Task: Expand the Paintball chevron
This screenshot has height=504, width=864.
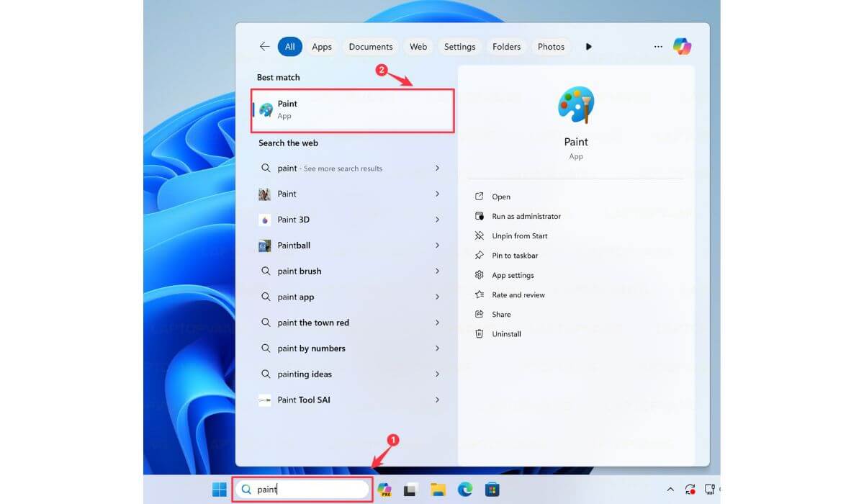Action: [x=437, y=246]
